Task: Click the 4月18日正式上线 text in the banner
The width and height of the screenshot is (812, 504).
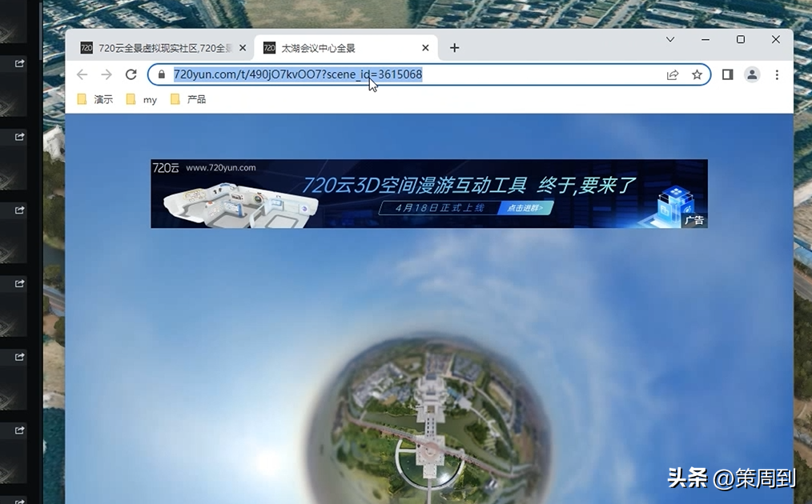Action: pyautogui.click(x=440, y=208)
